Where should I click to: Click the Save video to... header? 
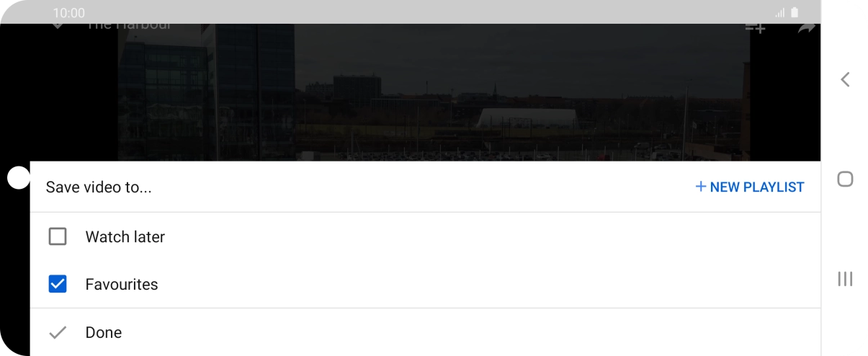[x=99, y=187]
